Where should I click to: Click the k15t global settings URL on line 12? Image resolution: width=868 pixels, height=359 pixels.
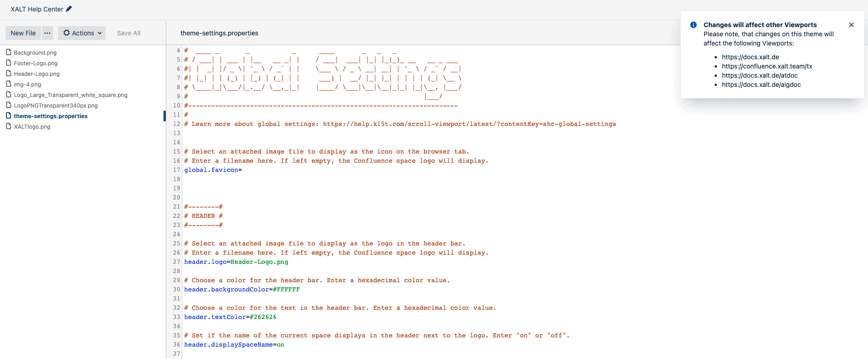pos(469,124)
